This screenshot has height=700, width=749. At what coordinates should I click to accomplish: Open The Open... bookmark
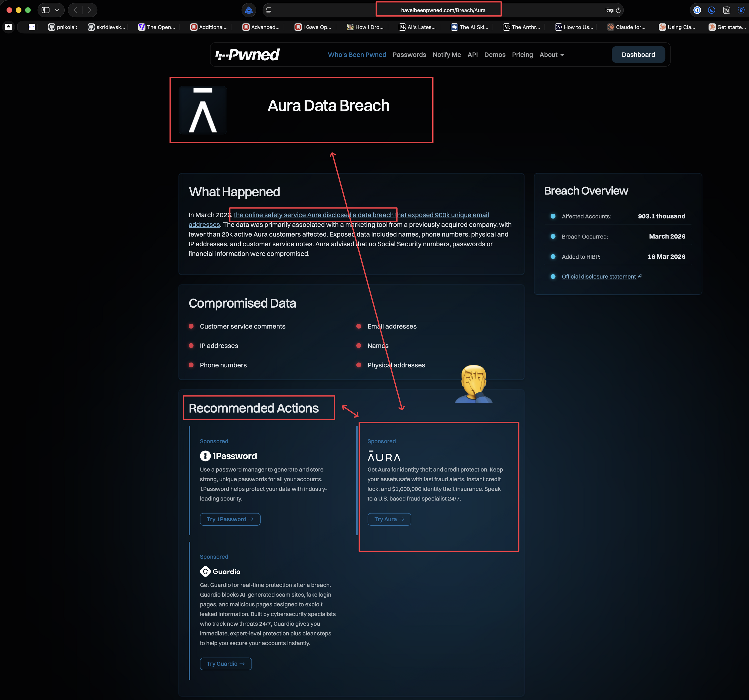tap(157, 27)
